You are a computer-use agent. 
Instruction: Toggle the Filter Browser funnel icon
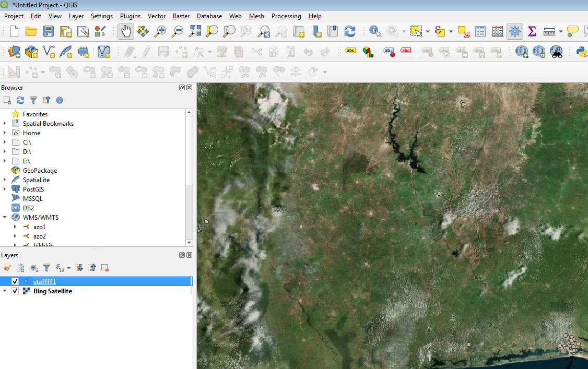(33, 100)
